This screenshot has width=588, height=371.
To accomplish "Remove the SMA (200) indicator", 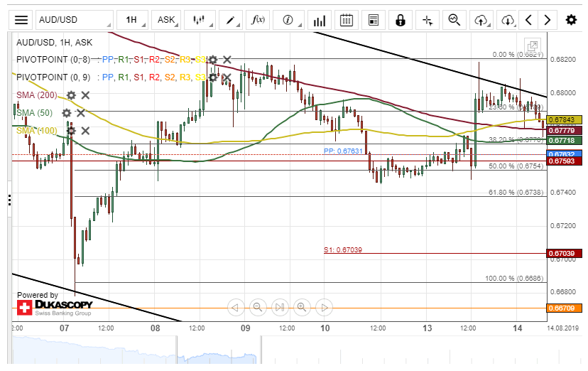I will [85, 95].
